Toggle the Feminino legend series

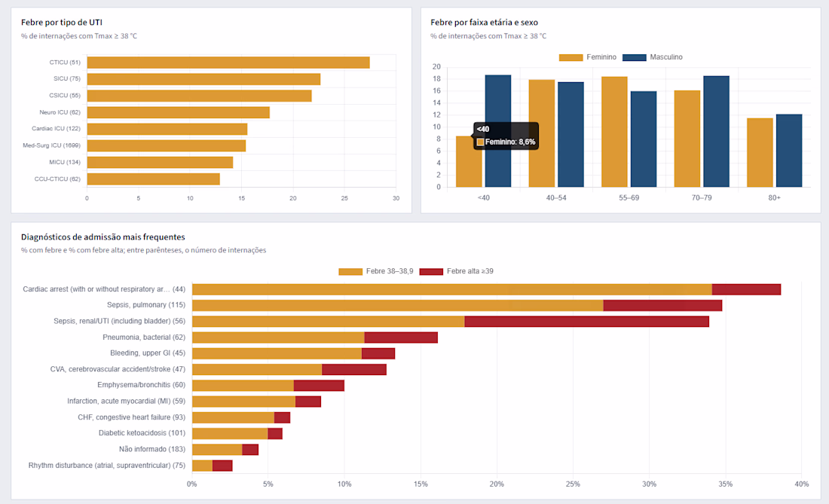[587, 57]
